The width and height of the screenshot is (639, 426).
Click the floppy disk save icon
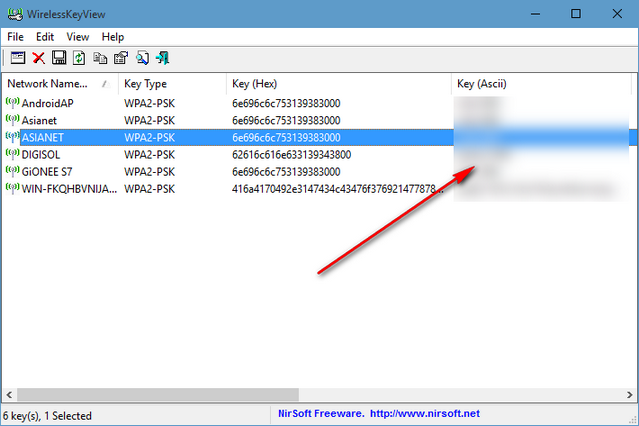[x=59, y=58]
